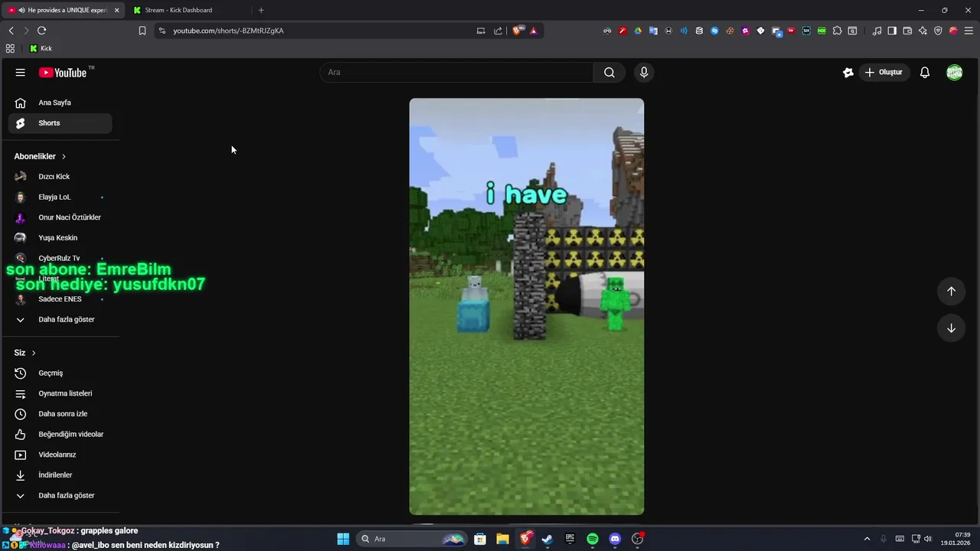Toggle the browser sidebar panel icon
This screenshot has width=980, height=551.
pyautogui.click(x=892, y=31)
